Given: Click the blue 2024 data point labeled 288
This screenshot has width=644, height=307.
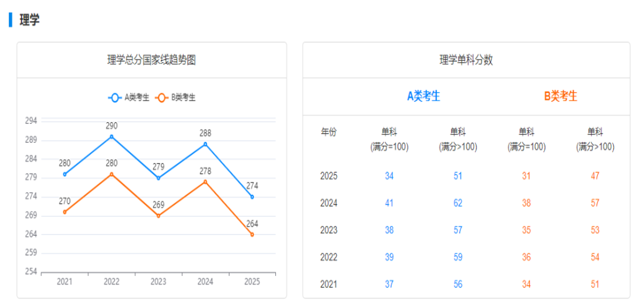Looking at the screenshot, I should [205, 144].
